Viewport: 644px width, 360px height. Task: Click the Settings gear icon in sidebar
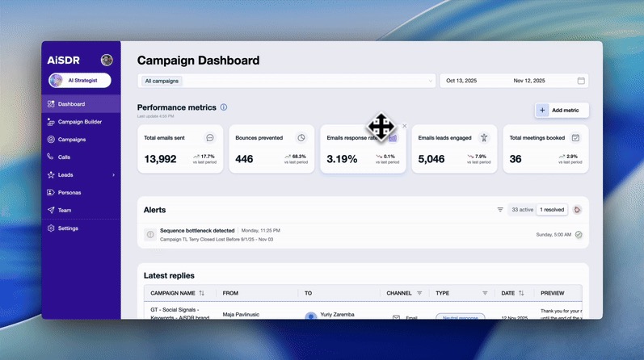51,228
